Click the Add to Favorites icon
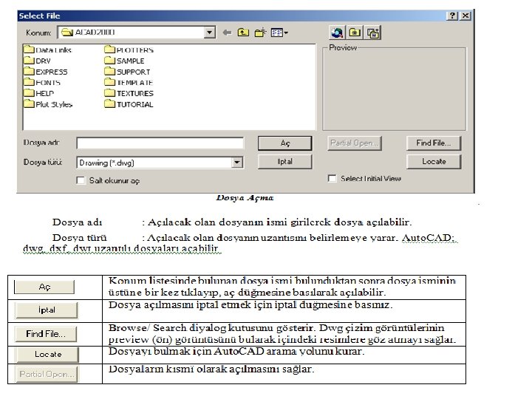532x399 pixels. pos(373,33)
